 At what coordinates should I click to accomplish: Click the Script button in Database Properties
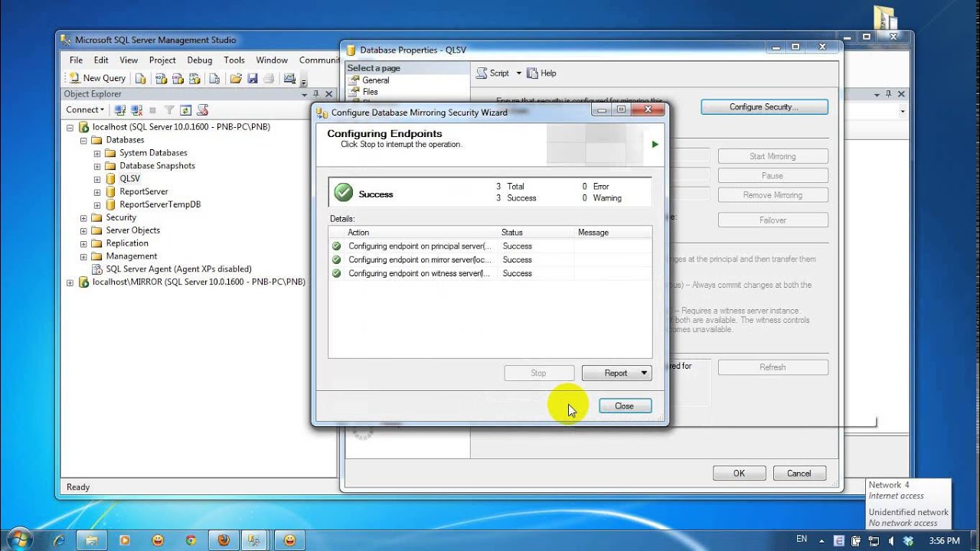[x=493, y=73]
